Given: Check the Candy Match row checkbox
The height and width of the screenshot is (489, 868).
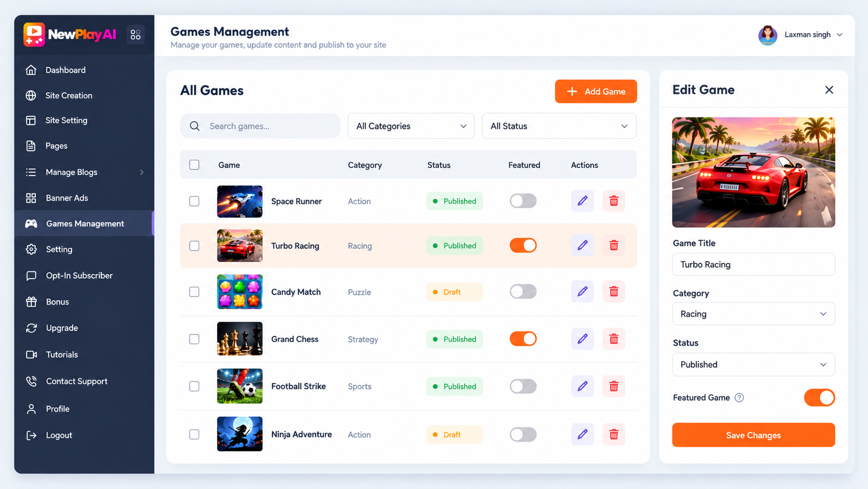Looking at the screenshot, I should 194,292.
